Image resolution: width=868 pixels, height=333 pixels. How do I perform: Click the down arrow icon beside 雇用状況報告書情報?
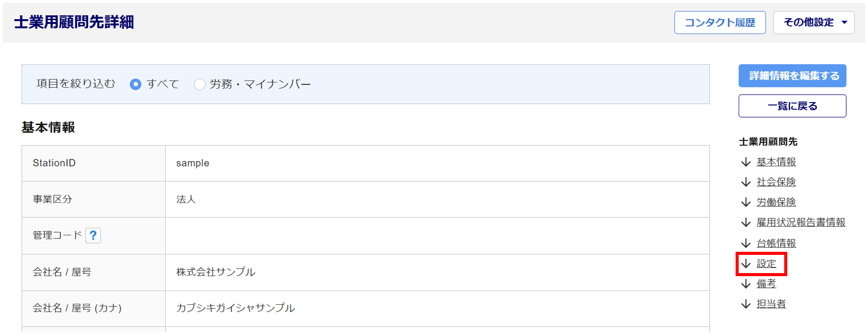(x=746, y=222)
